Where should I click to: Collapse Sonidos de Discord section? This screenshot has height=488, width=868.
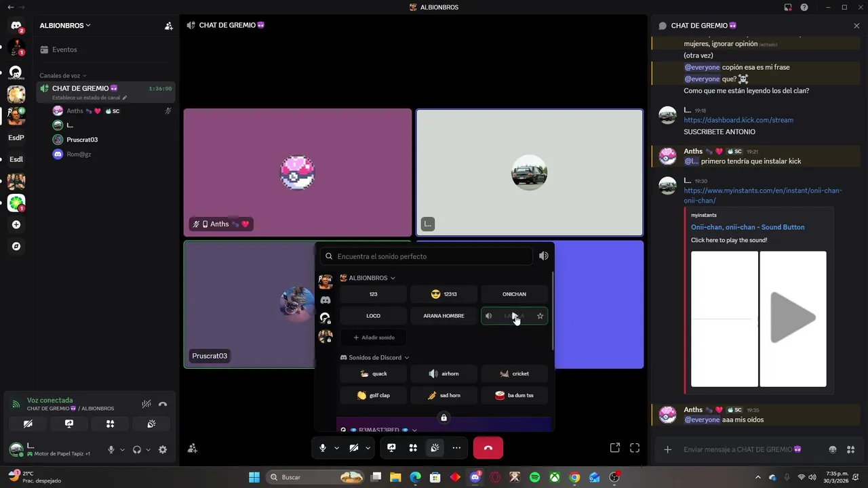click(374, 357)
